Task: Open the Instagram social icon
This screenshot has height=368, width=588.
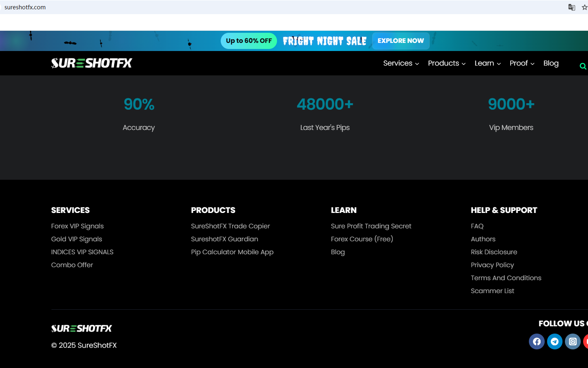Action: coord(573,341)
